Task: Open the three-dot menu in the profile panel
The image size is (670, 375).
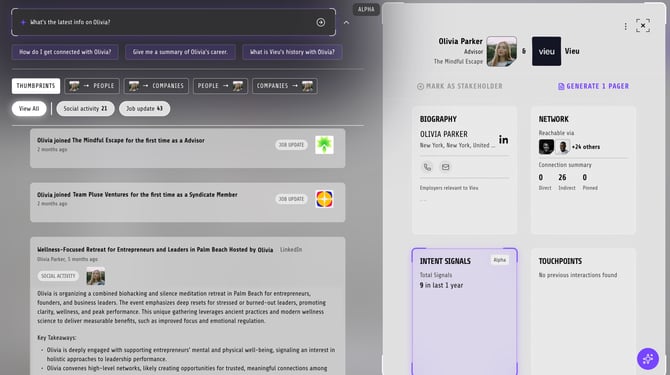Action: pos(626,26)
